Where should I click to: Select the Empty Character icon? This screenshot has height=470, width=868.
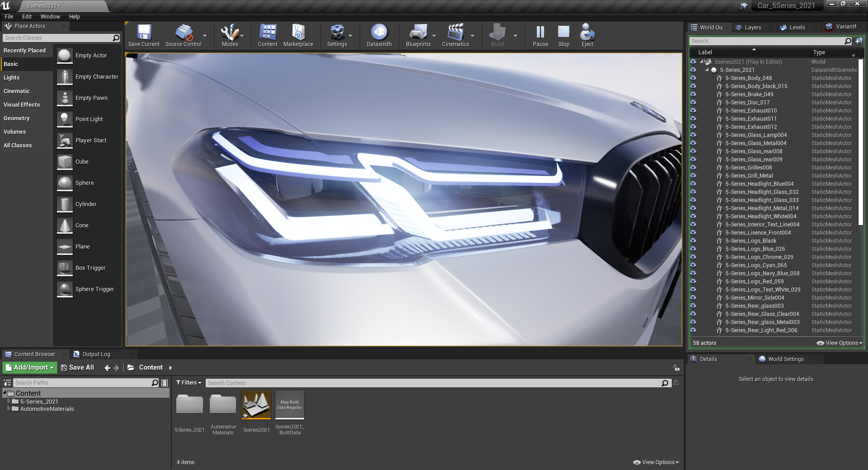click(65, 77)
